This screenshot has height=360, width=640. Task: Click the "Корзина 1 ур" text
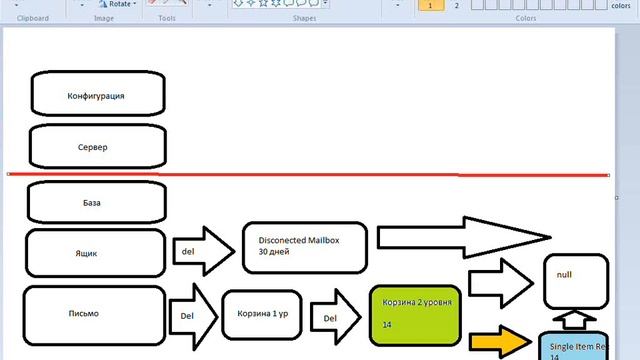pyautogui.click(x=262, y=313)
